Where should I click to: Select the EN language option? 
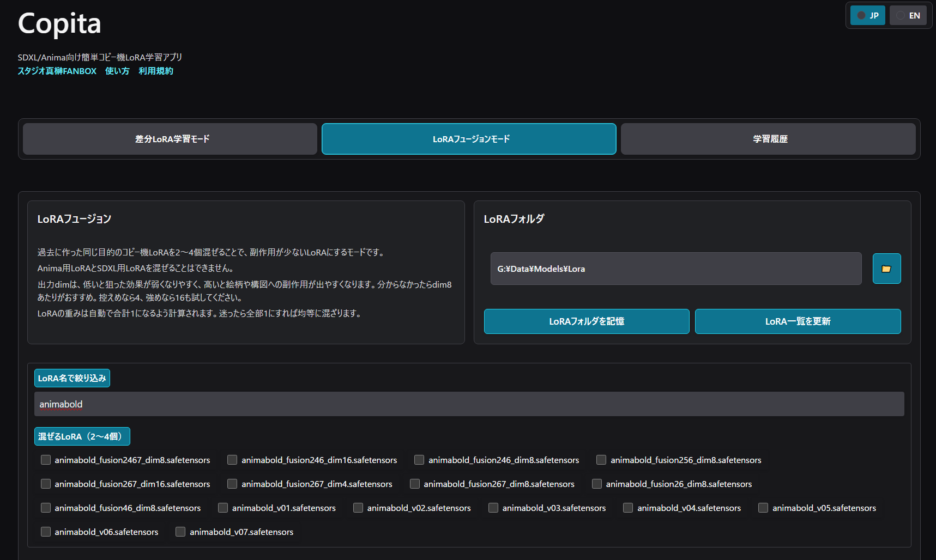908,15
